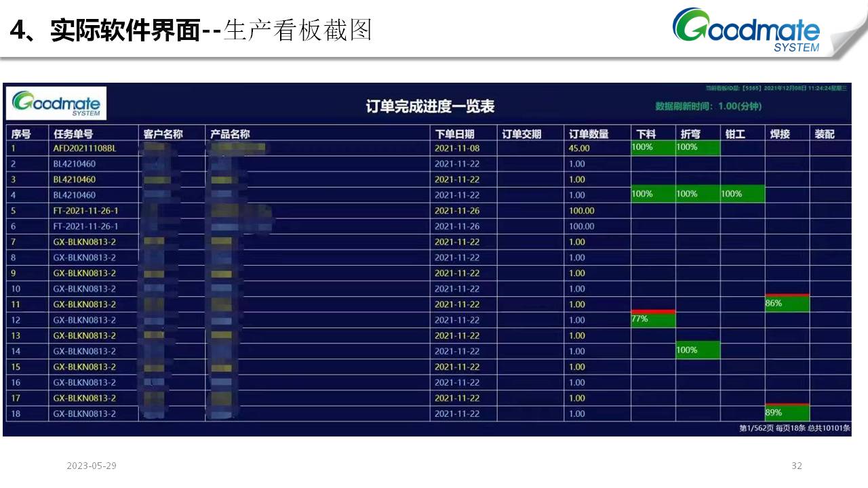
Task: Click the page info 第1/562页 footer
Action: pos(794,428)
